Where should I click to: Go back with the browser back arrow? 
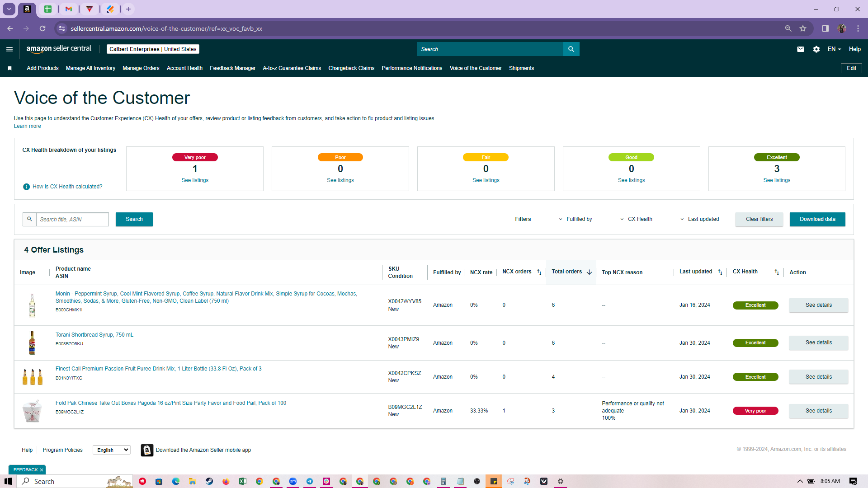pos(10,28)
